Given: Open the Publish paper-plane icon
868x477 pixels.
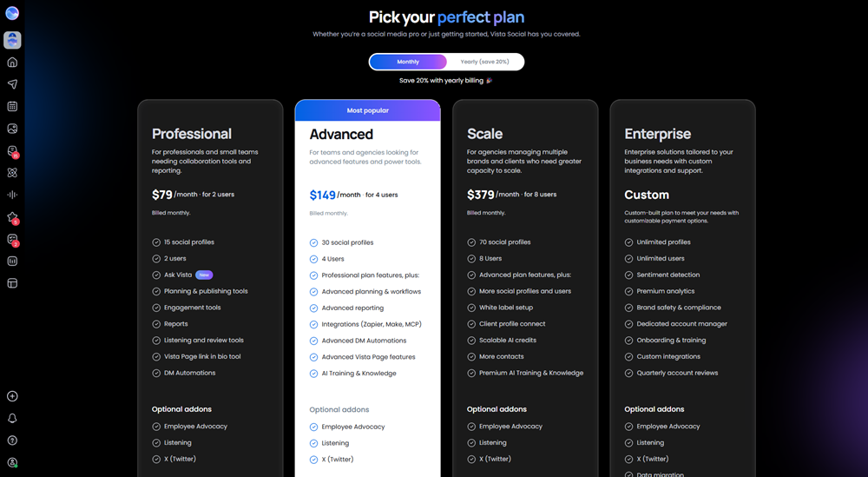Looking at the screenshot, I should (x=12, y=84).
